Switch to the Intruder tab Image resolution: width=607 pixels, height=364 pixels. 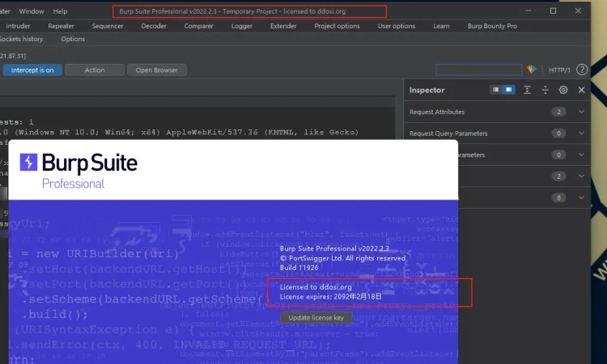click(x=18, y=26)
